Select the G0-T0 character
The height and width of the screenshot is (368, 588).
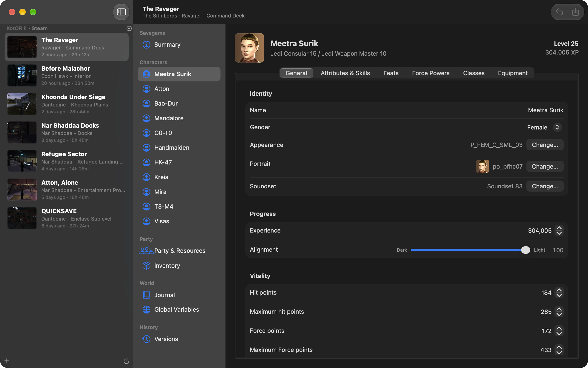click(x=179, y=133)
